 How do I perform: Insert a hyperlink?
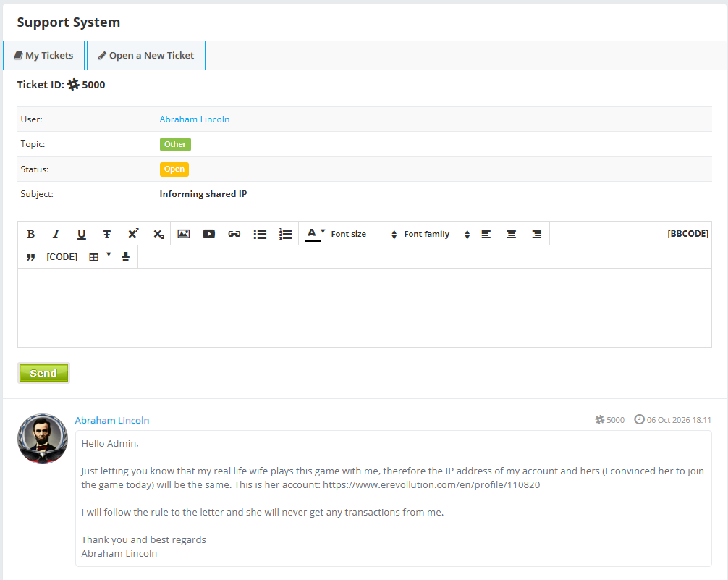coord(234,234)
